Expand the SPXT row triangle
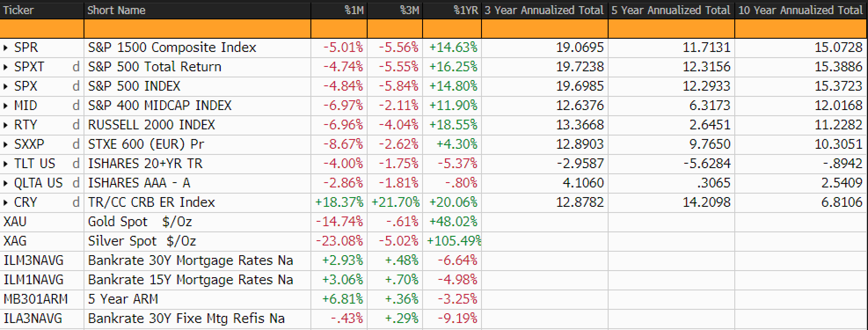This screenshot has height=330, width=868. point(6,67)
